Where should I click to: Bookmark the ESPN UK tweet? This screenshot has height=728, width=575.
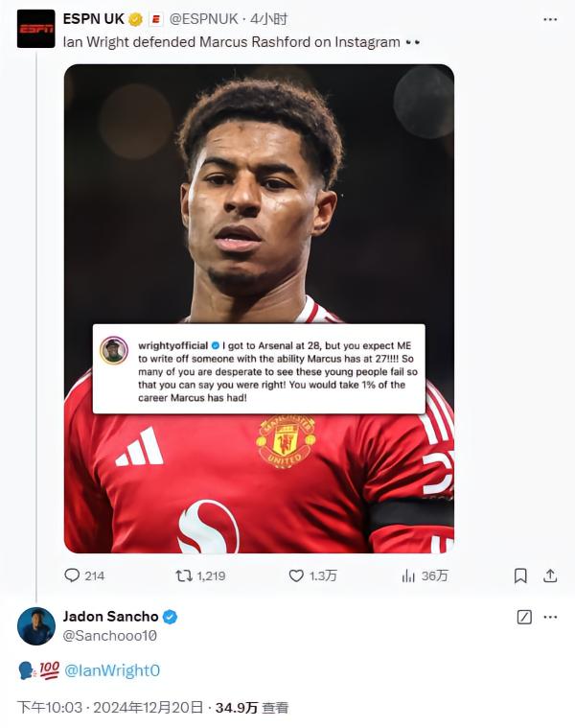pyautogui.click(x=520, y=575)
